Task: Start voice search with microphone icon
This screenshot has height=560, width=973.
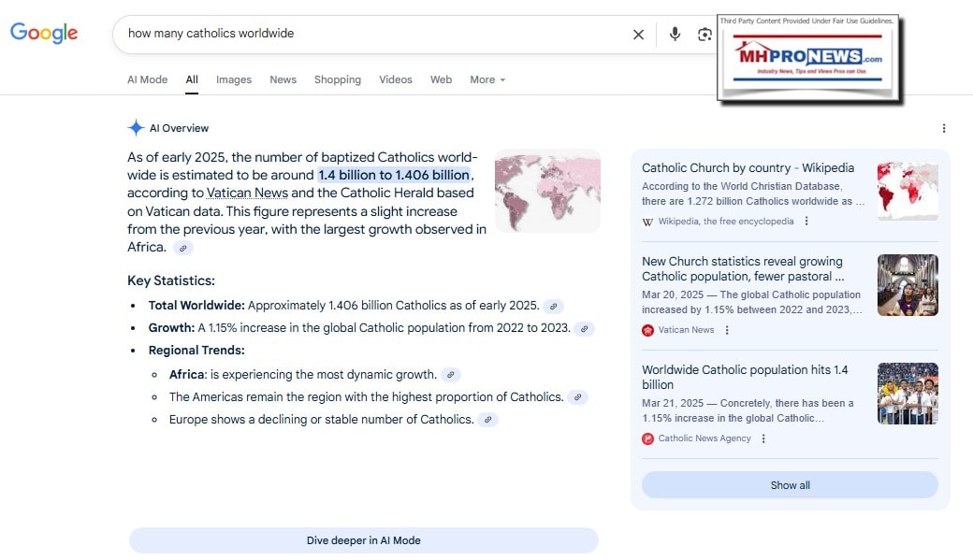Action: (675, 35)
